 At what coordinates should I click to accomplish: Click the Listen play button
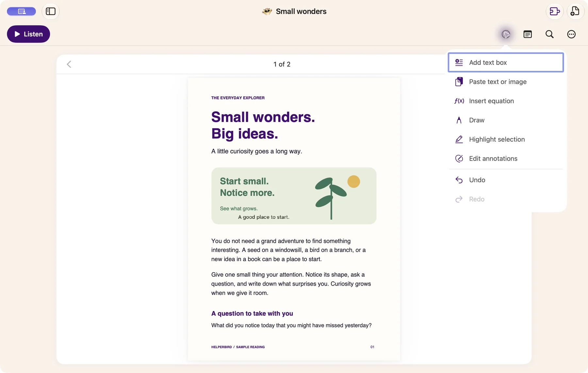28,34
